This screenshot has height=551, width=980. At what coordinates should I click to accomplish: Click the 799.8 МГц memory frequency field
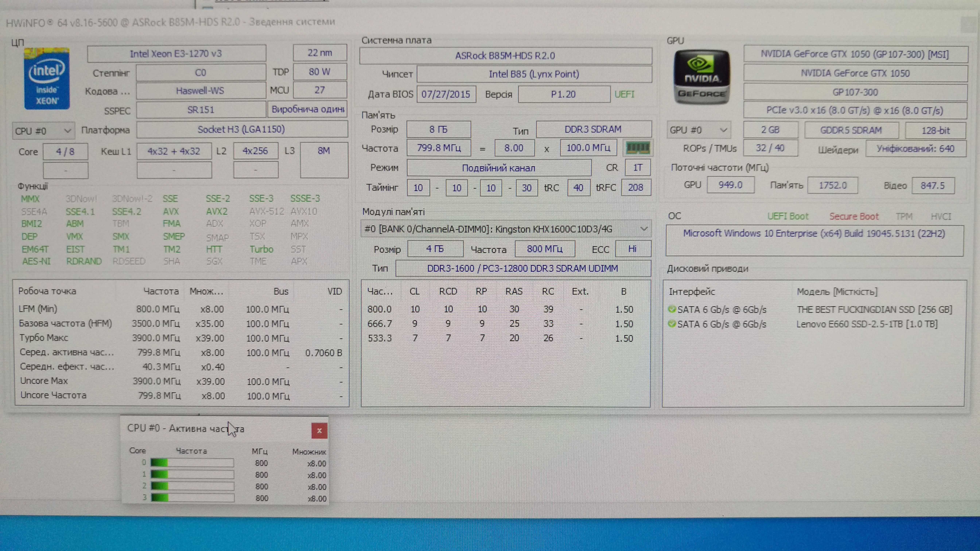click(439, 148)
